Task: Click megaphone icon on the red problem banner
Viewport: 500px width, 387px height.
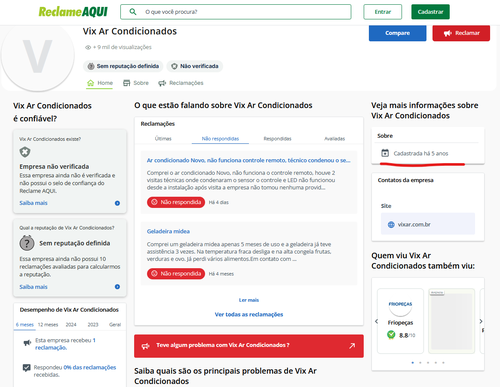Action: [146, 346]
